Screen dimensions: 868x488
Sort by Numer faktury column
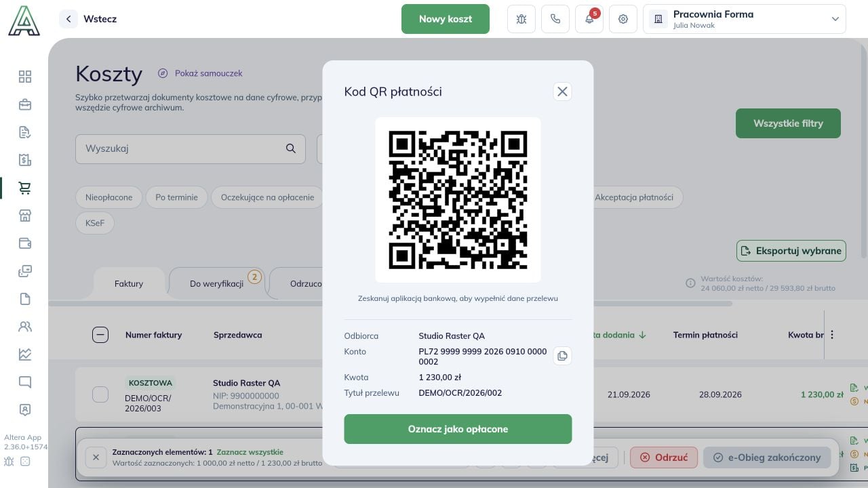click(153, 335)
